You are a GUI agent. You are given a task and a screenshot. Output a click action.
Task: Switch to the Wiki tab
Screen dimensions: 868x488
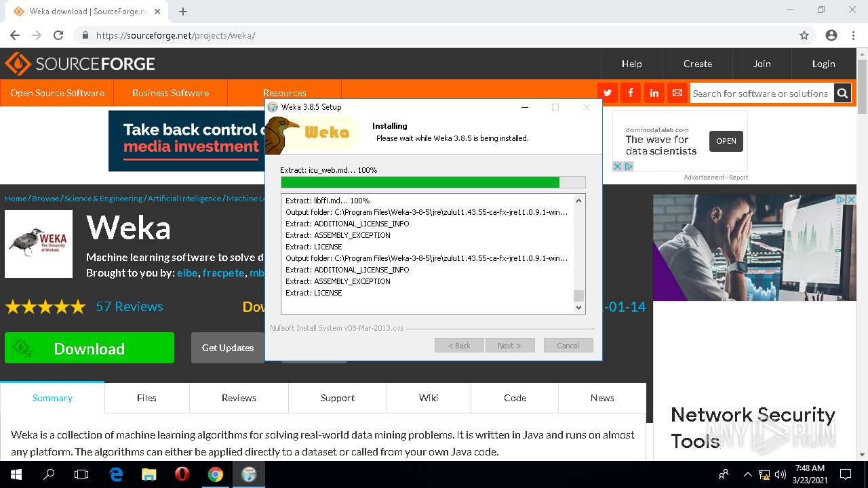[429, 398]
